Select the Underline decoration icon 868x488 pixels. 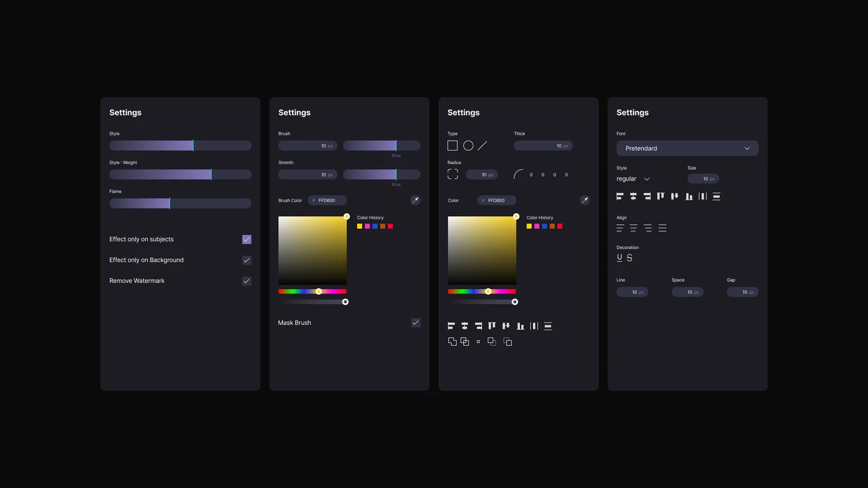point(619,257)
